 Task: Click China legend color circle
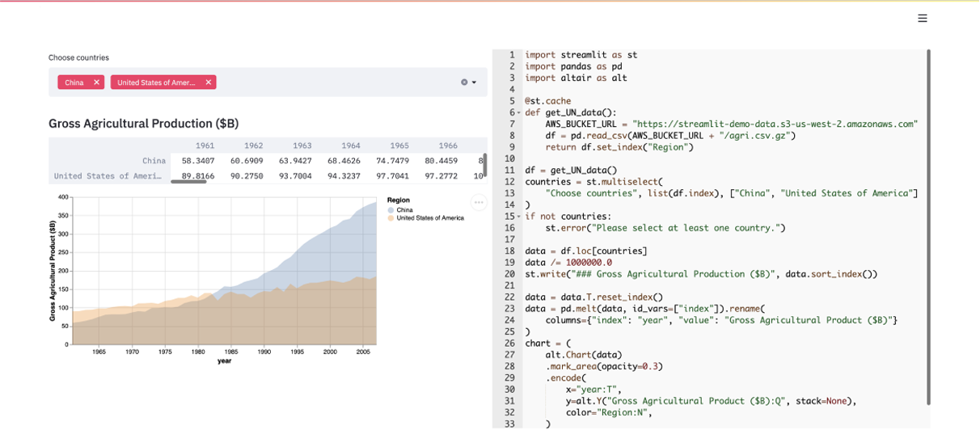[x=391, y=210]
